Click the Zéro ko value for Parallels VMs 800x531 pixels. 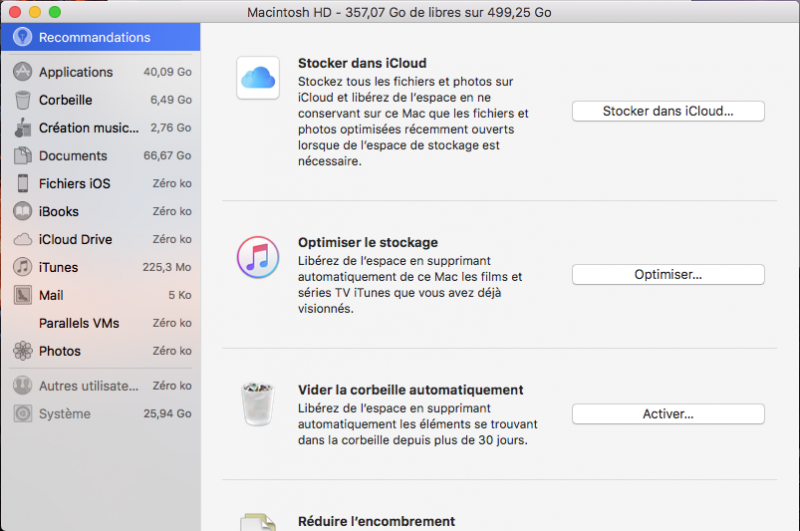(x=172, y=323)
